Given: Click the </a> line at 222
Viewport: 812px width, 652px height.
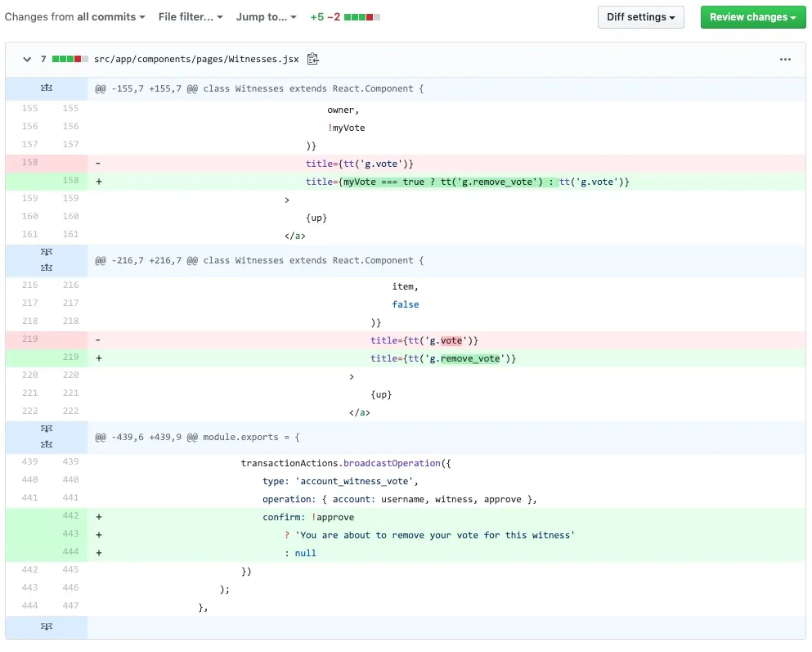Looking at the screenshot, I should click(360, 413).
